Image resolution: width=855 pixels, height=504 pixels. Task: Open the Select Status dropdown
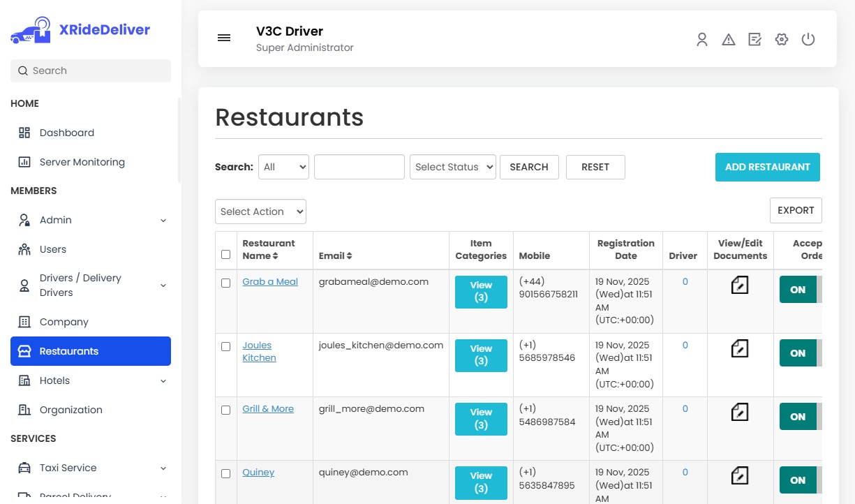tap(452, 167)
